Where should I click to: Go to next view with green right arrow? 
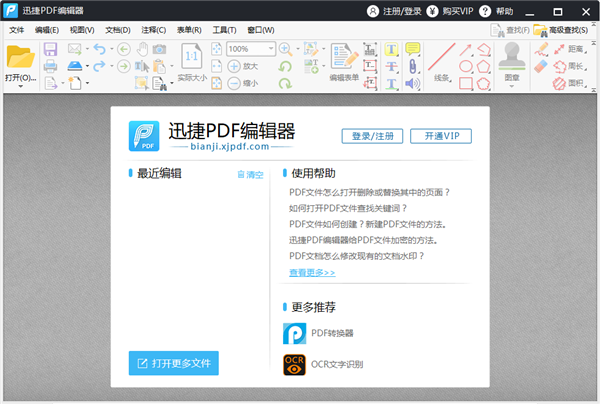[124, 66]
